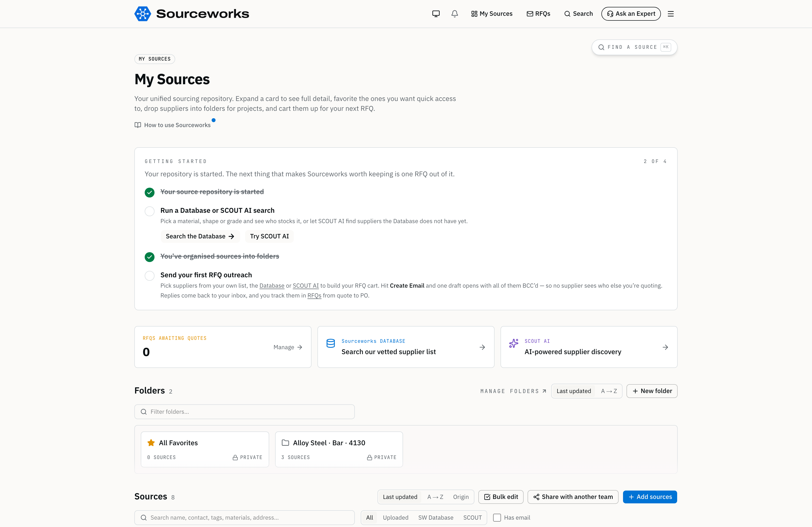Image resolution: width=812 pixels, height=527 pixels.
Task: Click the green check on 'Your source repository is started'
Action: (x=149, y=192)
